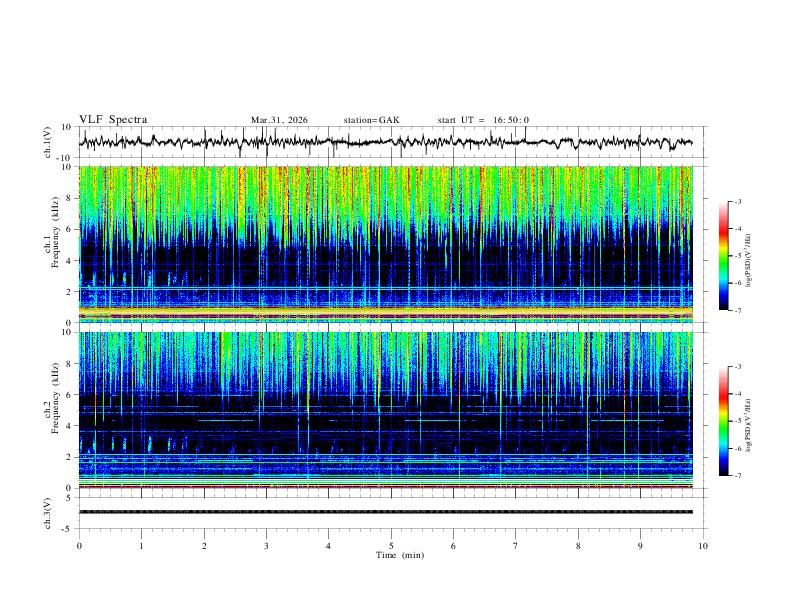
Task: Click the ch.3 voltage trace panel
Action: click(393, 513)
